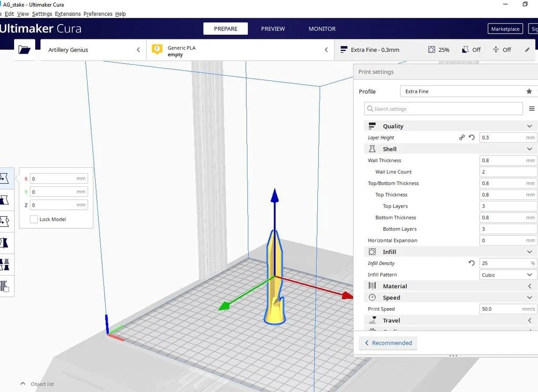
Task: Click the Bottom Thickness setting label
Action: pyautogui.click(x=396, y=218)
